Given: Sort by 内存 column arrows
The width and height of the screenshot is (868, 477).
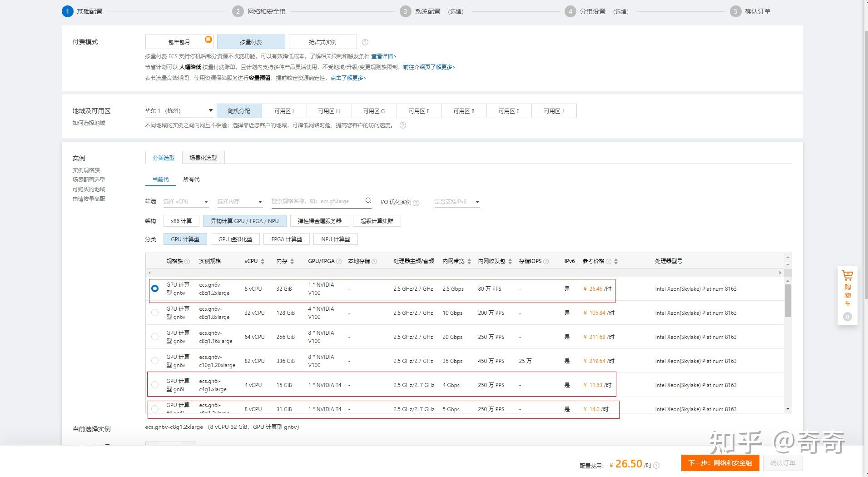Looking at the screenshot, I should click(292, 261).
